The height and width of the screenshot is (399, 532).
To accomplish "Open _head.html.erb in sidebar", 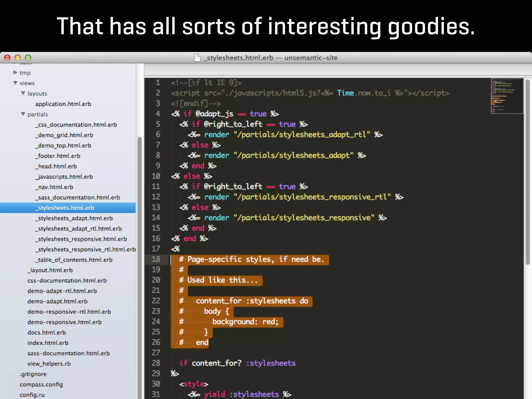I will (56, 166).
